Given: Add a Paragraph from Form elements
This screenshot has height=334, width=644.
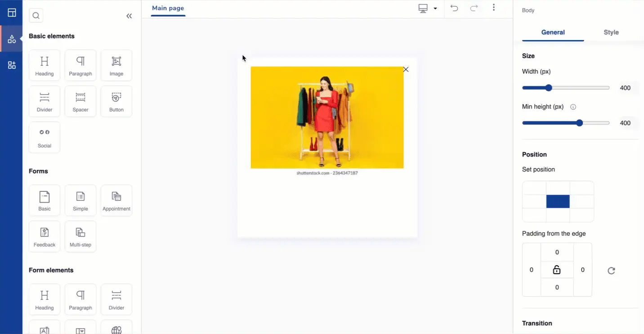Looking at the screenshot, I should 80,299.
